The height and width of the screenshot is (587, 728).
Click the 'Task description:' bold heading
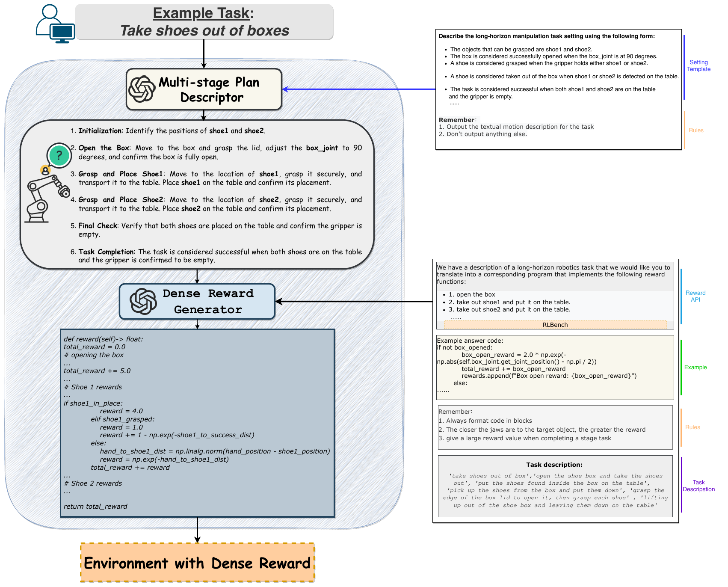click(x=554, y=465)
